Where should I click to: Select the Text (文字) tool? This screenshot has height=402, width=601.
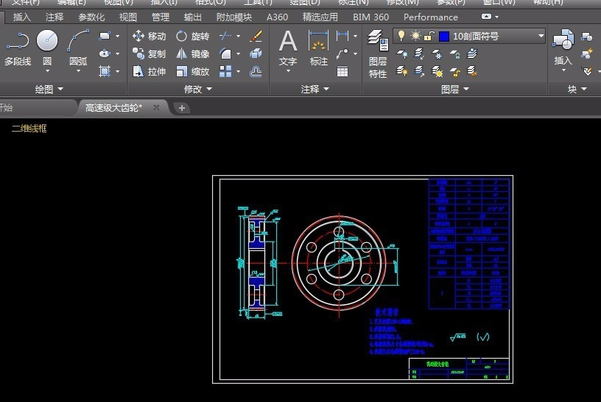click(x=288, y=48)
